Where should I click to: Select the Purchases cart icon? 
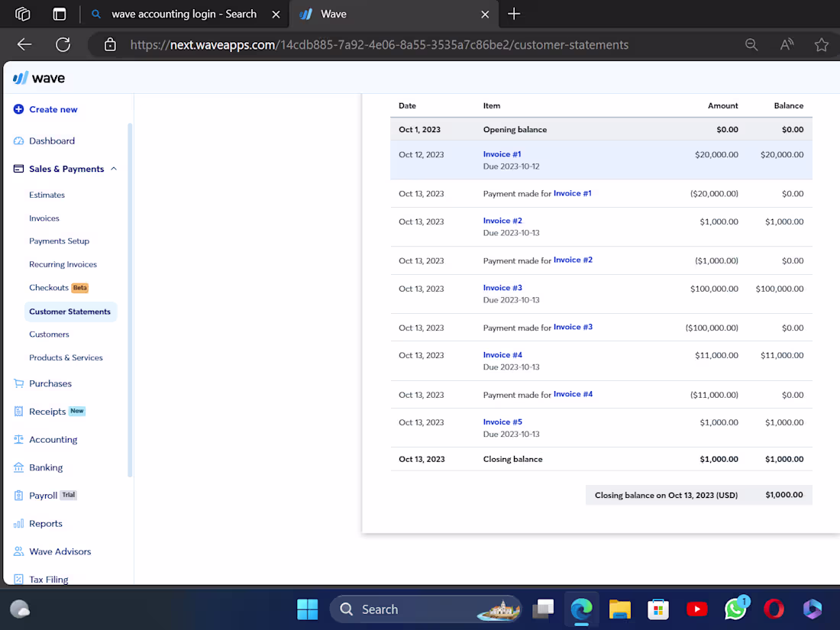tap(17, 383)
